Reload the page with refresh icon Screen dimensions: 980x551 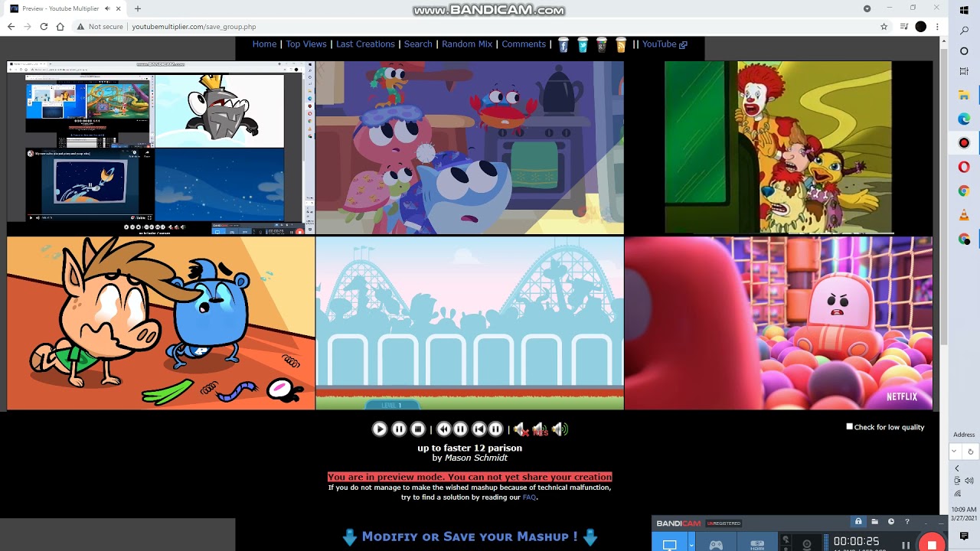[x=44, y=27]
